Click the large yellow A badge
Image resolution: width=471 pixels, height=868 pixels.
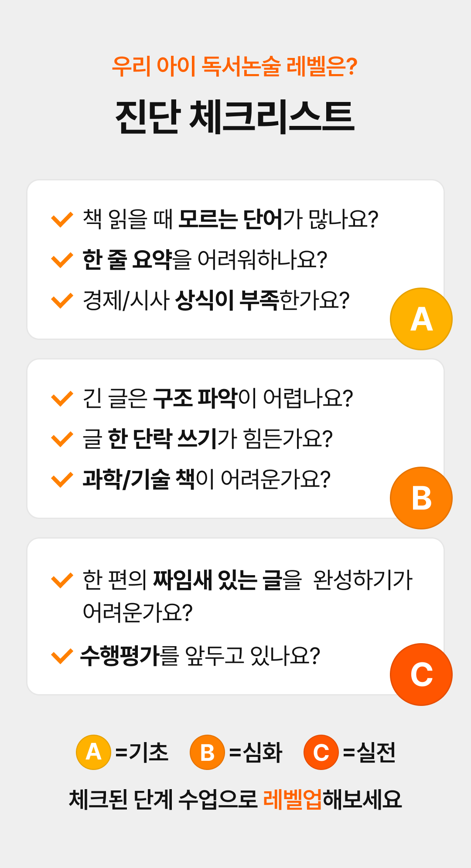pos(421,319)
